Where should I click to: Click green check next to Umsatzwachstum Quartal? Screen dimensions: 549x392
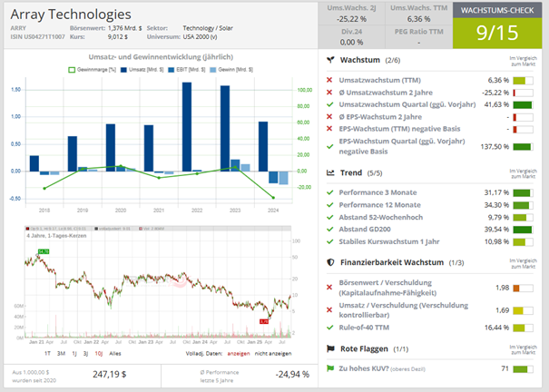(x=329, y=104)
